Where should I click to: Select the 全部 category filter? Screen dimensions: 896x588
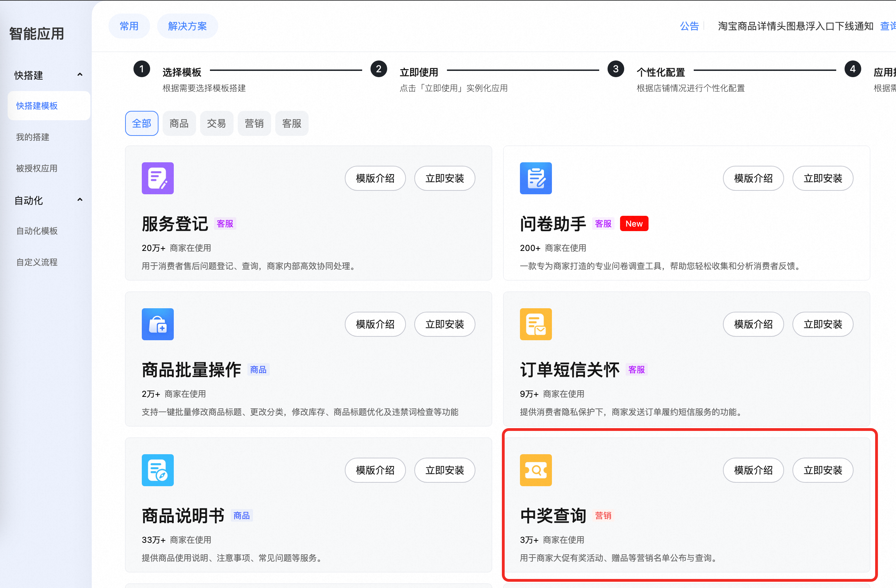[141, 123]
